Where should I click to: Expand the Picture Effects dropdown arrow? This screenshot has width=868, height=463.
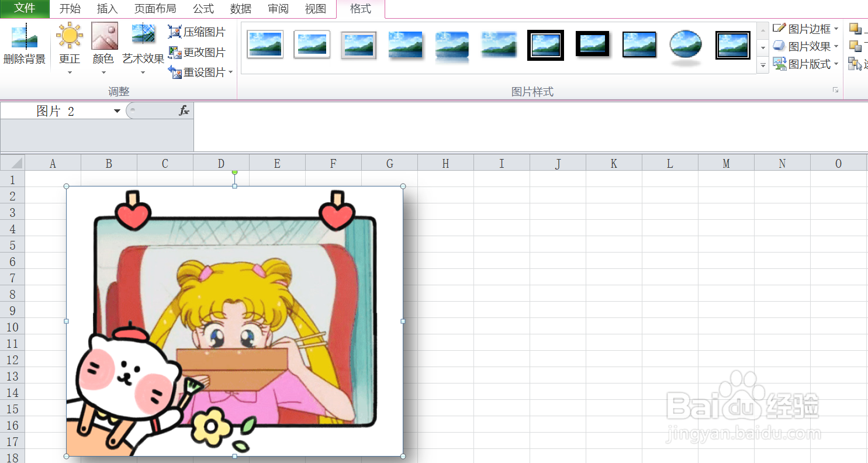[x=836, y=46]
